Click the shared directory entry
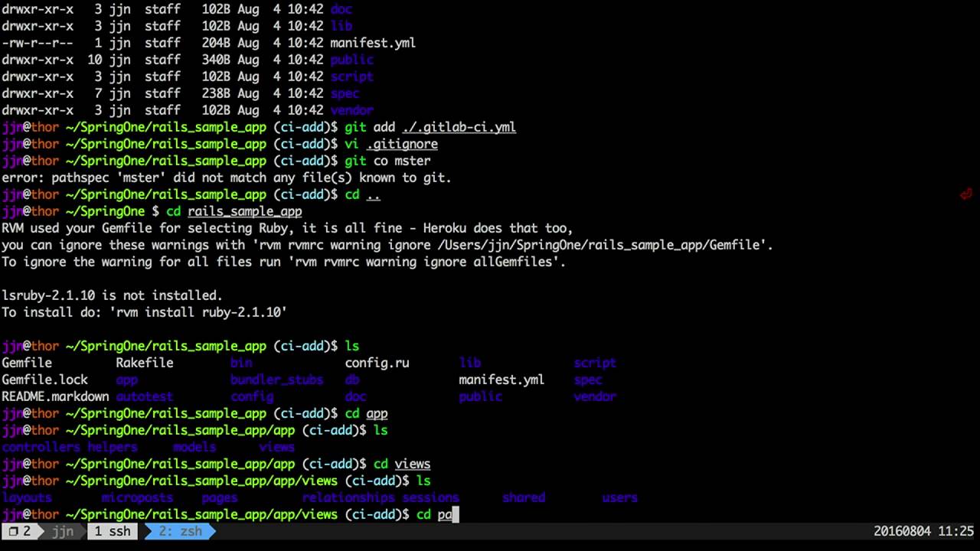Image resolution: width=980 pixels, height=551 pixels. coord(524,497)
